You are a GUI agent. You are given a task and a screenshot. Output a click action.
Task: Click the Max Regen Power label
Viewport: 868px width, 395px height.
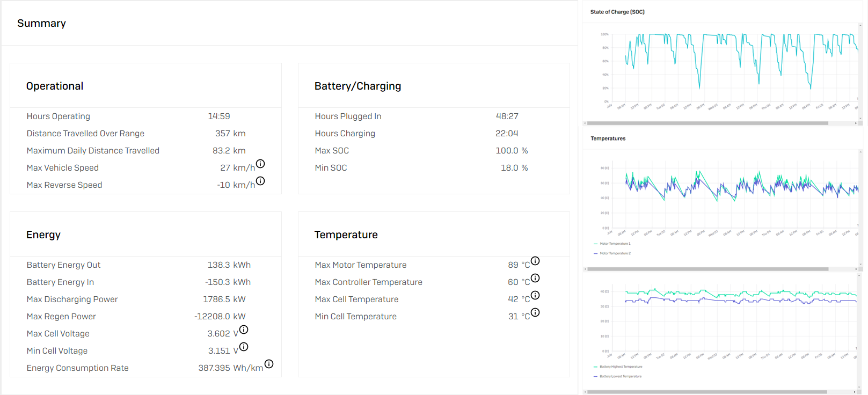[61, 317]
